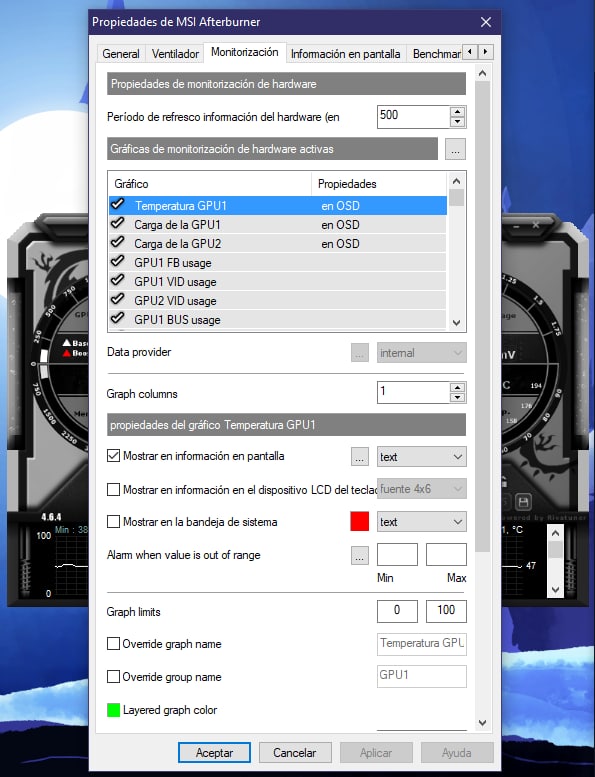The height and width of the screenshot is (777, 595).
Task: Click ellipsis button beside Mostrar en información en pantalla
Action: point(360,456)
